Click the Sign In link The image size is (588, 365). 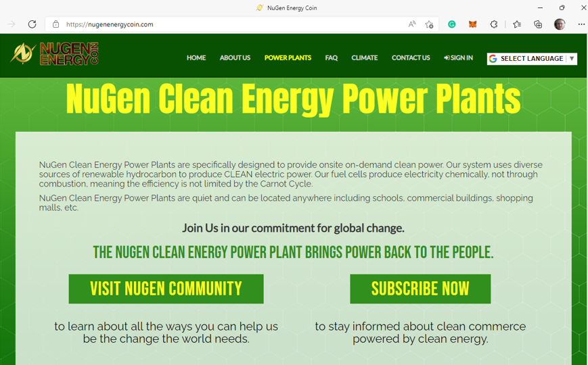point(458,58)
